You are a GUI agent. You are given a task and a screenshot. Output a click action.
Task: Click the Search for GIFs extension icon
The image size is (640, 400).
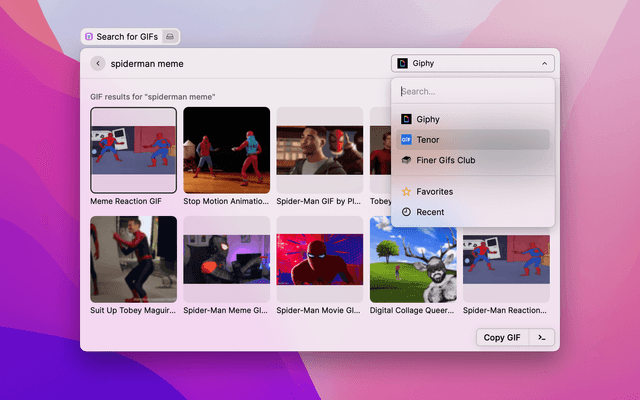[91, 37]
